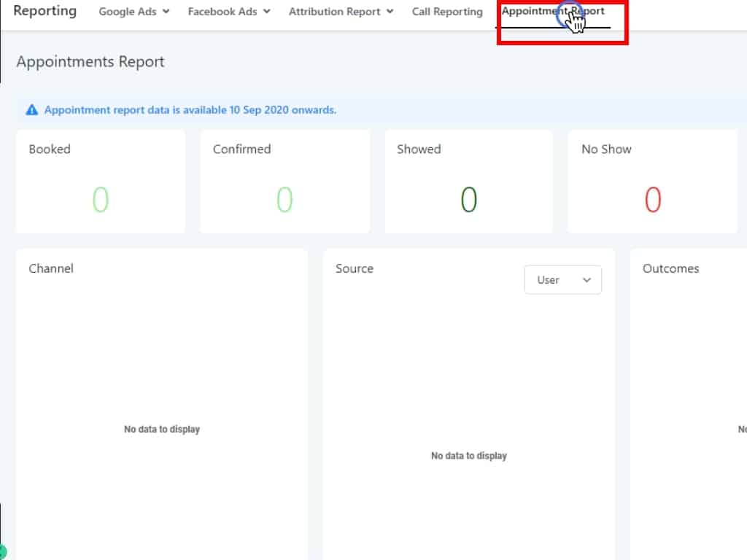Expand the Attribution Report dropdown
This screenshot has width=747, height=560.
tap(390, 12)
